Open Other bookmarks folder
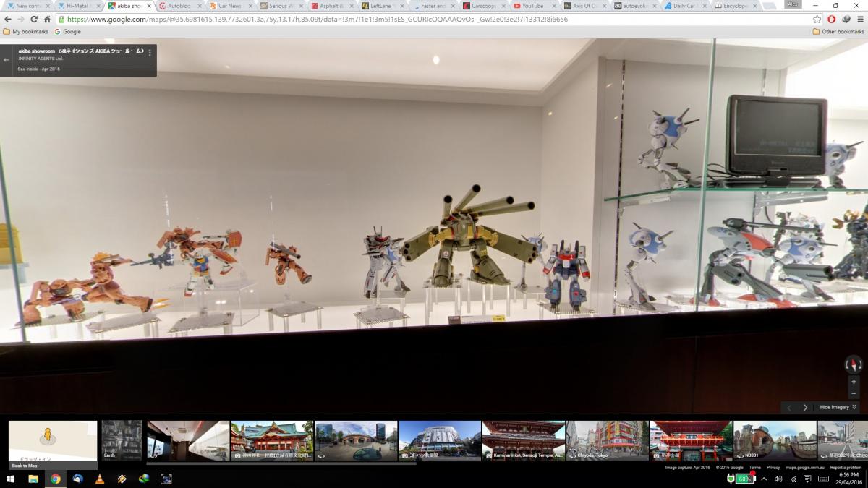Image resolution: width=868 pixels, height=488 pixels. point(838,32)
